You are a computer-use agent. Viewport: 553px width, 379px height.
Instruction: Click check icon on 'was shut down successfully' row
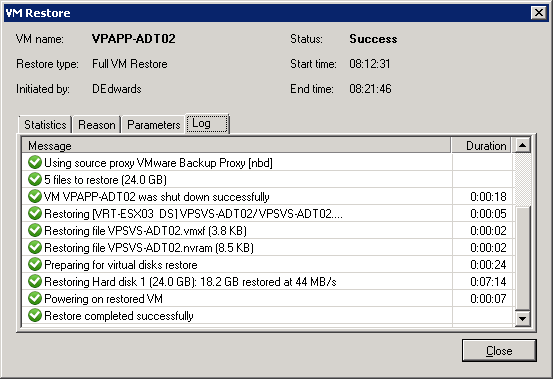(x=35, y=196)
